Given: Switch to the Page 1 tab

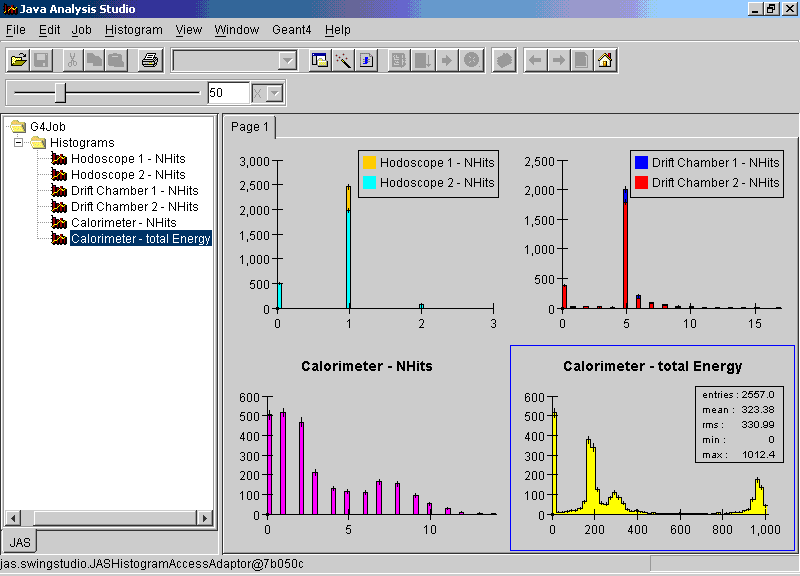Looking at the screenshot, I should point(250,127).
